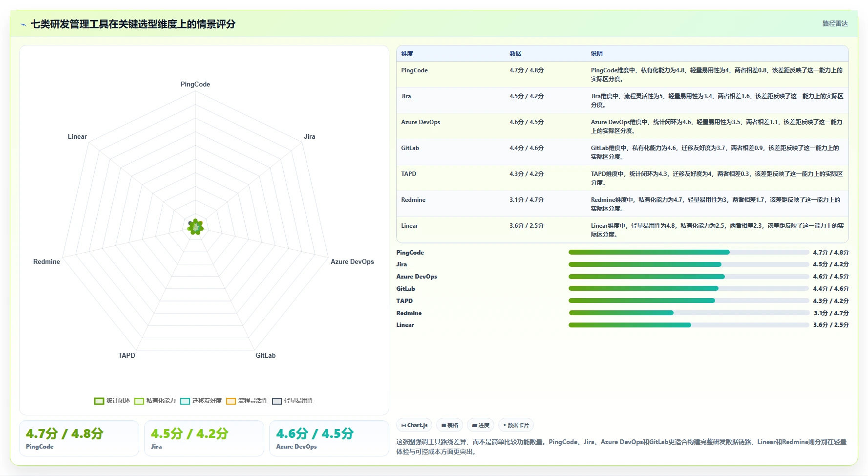This screenshot has height=476, width=868.
Task: Toggle the 迁移友好度 legend swatch
Action: point(185,401)
